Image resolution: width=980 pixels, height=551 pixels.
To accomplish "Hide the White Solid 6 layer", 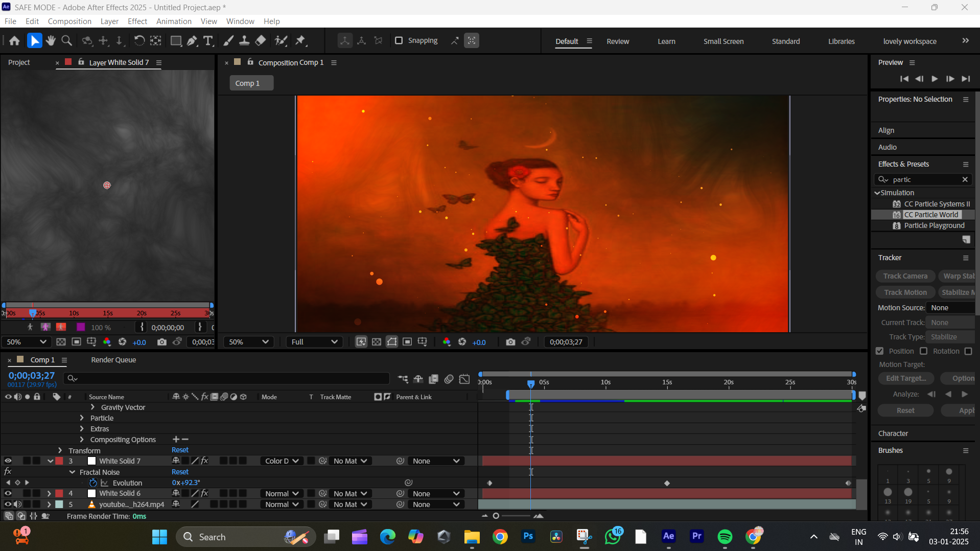I will pyautogui.click(x=8, y=493).
